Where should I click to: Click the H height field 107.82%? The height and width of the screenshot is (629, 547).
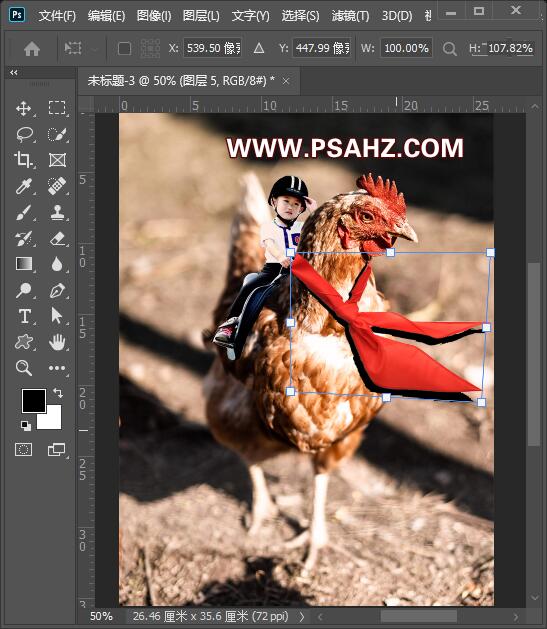point(510,49)
